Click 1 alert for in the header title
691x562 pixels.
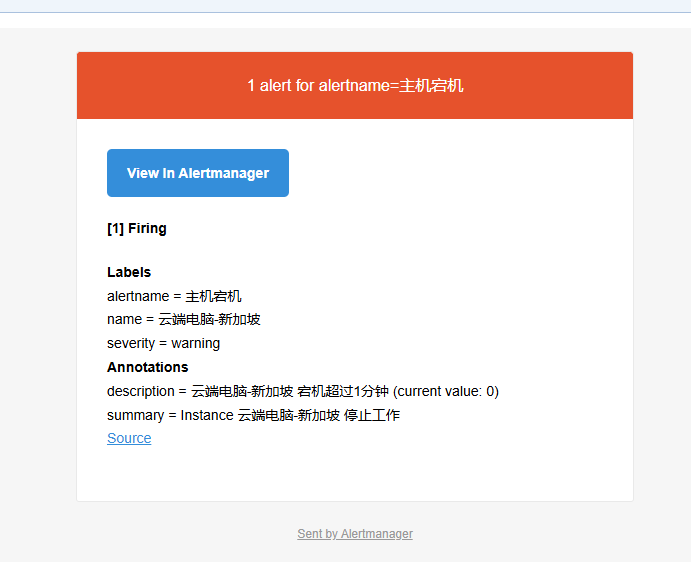281,86
